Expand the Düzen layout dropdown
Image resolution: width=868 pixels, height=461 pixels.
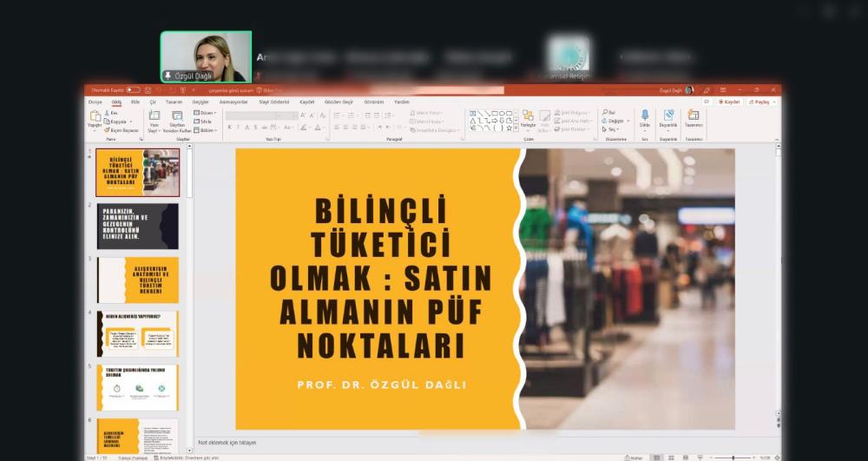click(x=206, y=113)
